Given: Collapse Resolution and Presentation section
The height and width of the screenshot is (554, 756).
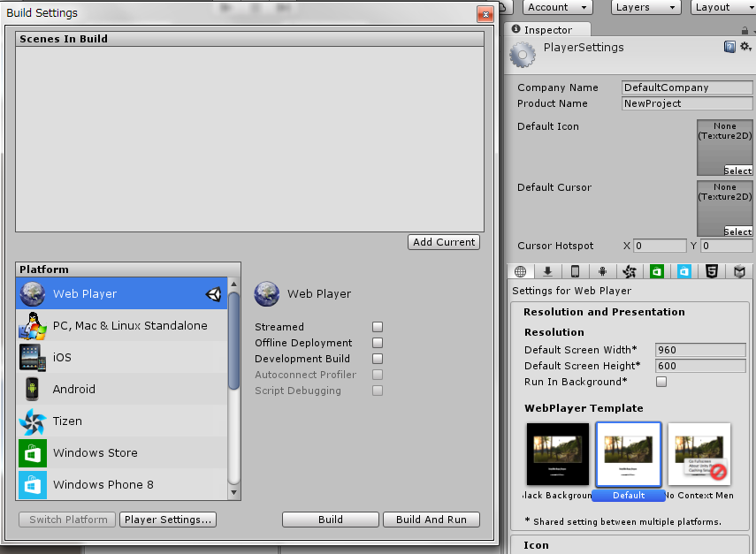Looking at the screenshot, I should click(x=604, y=312).
